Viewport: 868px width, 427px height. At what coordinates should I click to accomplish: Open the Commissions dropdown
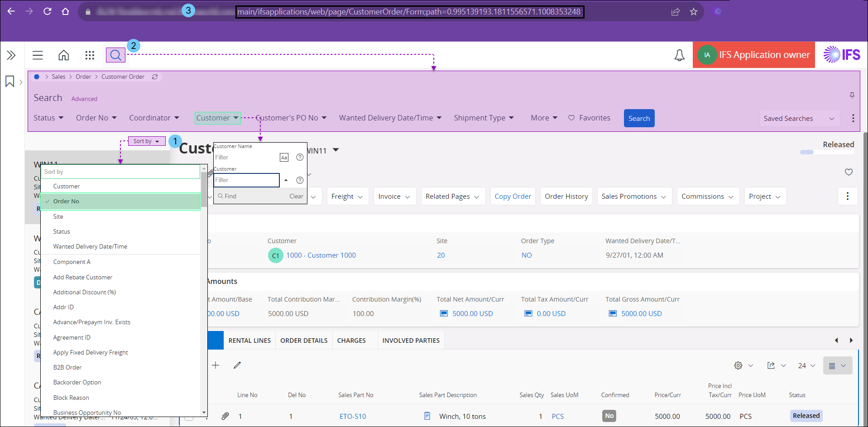[707, 197]
